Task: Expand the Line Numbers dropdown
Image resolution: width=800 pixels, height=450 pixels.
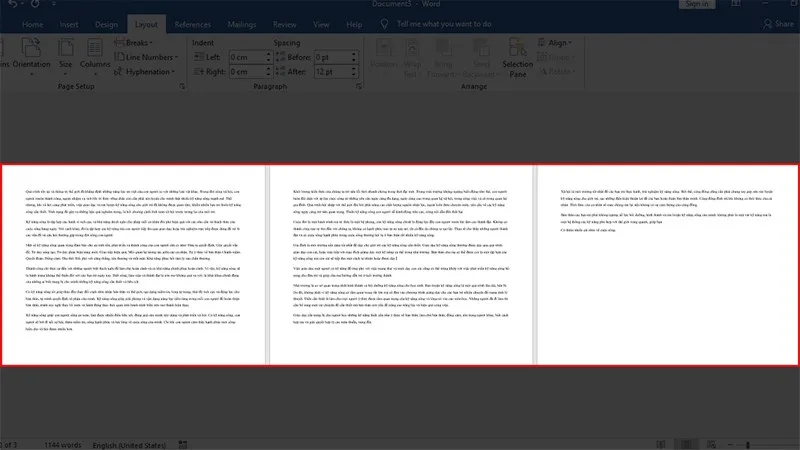Action: (x=146, y=57)
